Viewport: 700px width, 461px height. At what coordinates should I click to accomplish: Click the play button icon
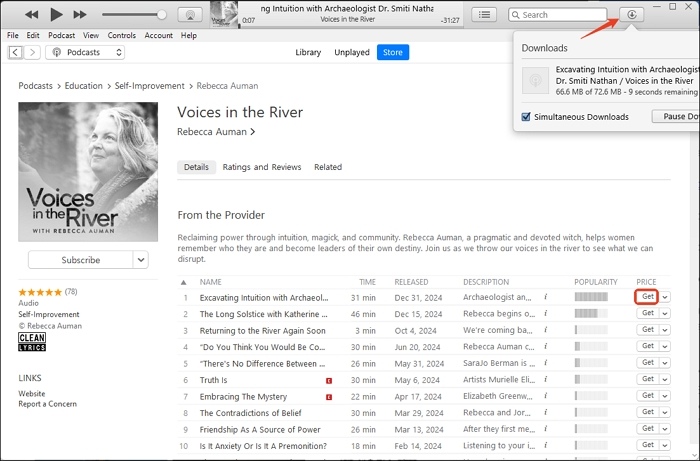pos(56,15)
